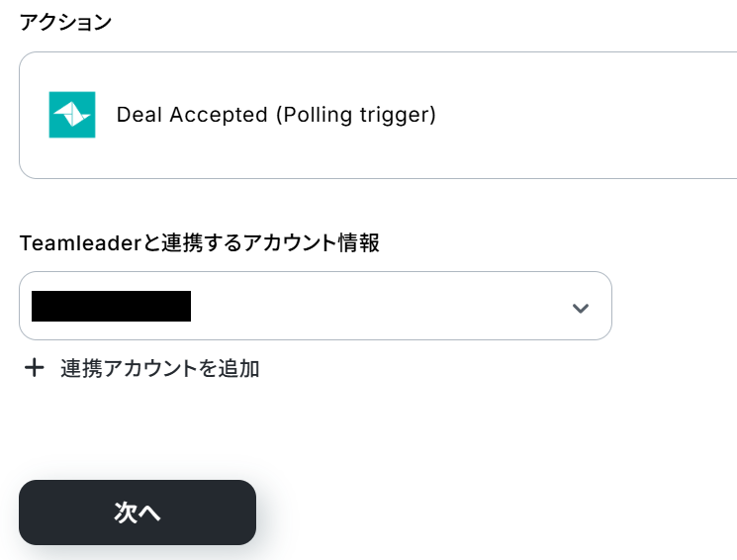Image resolution: width=737 pixels, height=560 pixels.
Task: Click the blacked-out account name in dropdown
Action: tap(111, 307)
